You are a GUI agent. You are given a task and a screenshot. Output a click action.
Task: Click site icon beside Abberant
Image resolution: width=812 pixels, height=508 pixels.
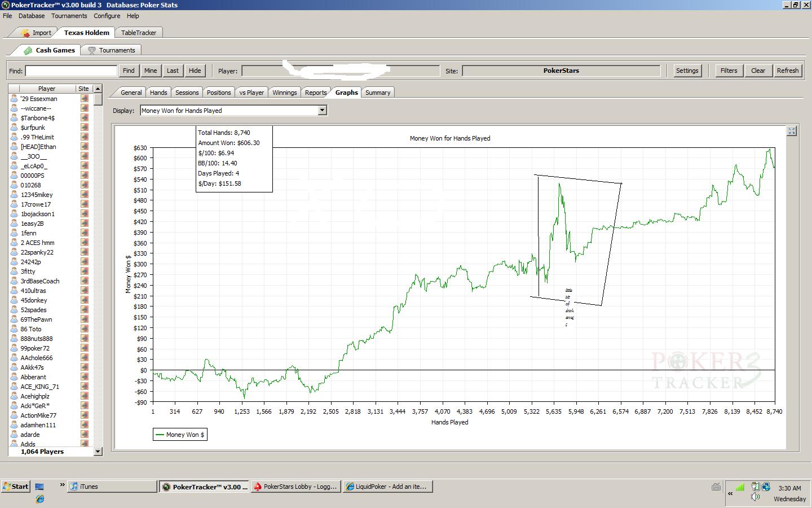coord(85,377)
